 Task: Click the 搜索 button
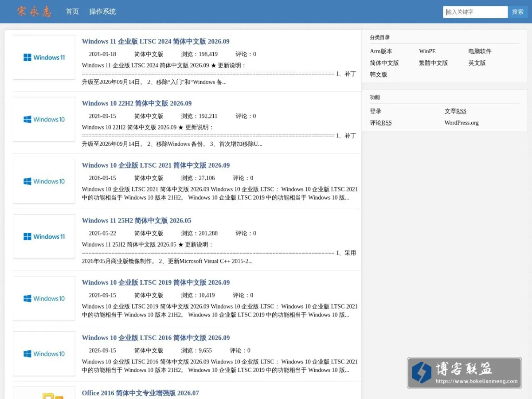[x=518, y=12]
